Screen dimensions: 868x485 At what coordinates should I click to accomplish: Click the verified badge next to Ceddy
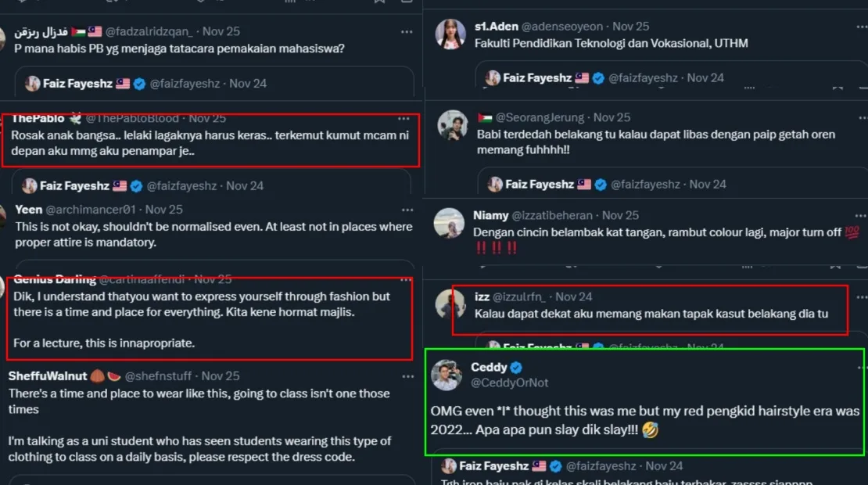517,368
